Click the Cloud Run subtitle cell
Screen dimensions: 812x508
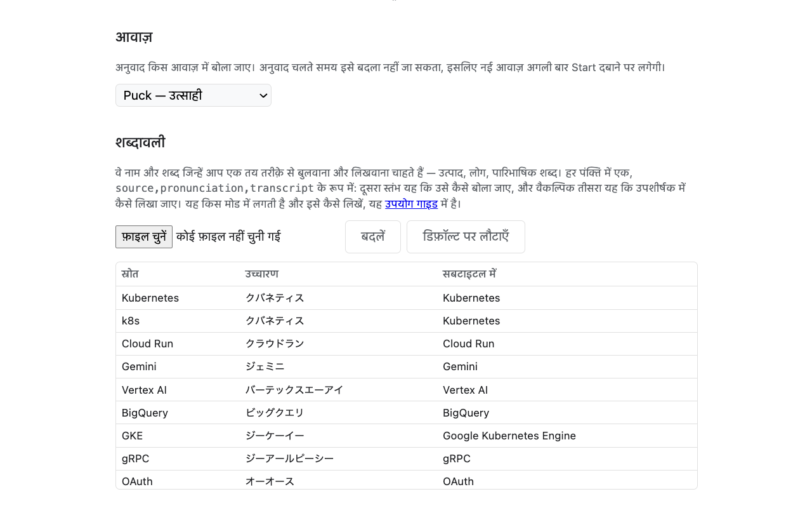(567, 344)
